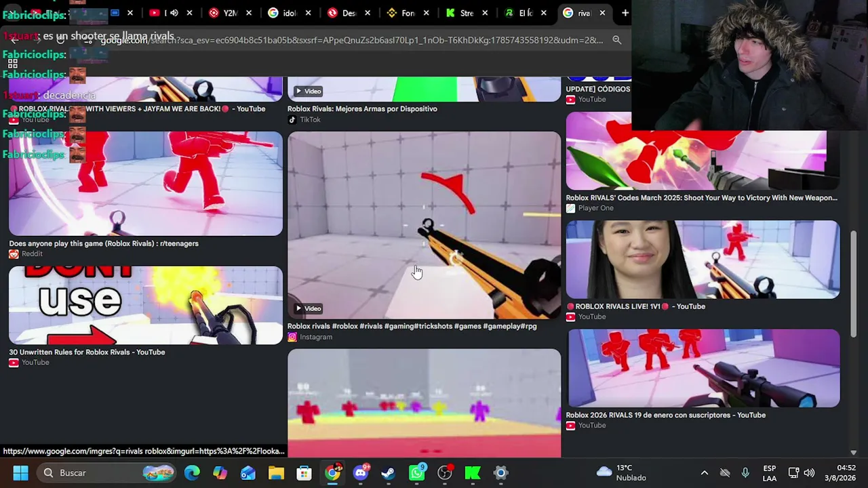
Task: Open the Instagram trickshots video thumbnail
Action: click(425, 225)
